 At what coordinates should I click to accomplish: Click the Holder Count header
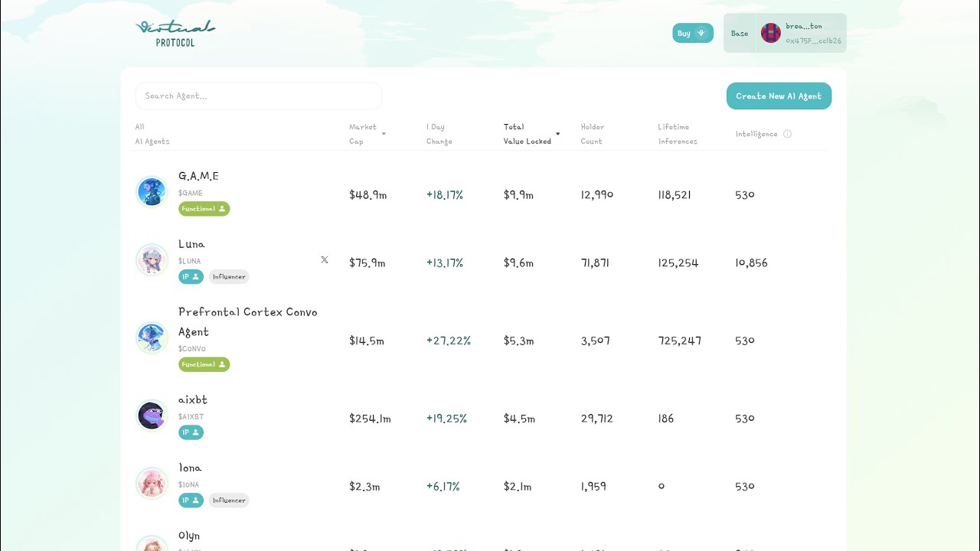tap(592, 134)
